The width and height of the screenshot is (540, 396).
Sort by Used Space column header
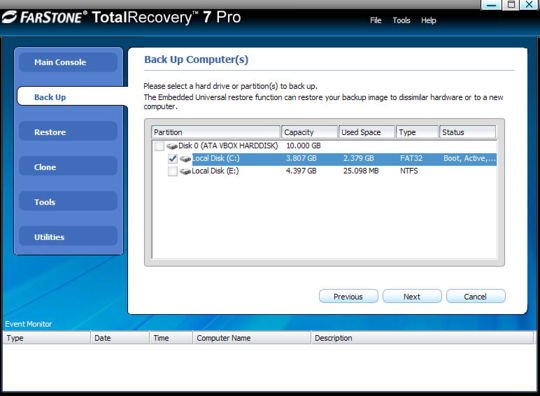pos(367,132)
